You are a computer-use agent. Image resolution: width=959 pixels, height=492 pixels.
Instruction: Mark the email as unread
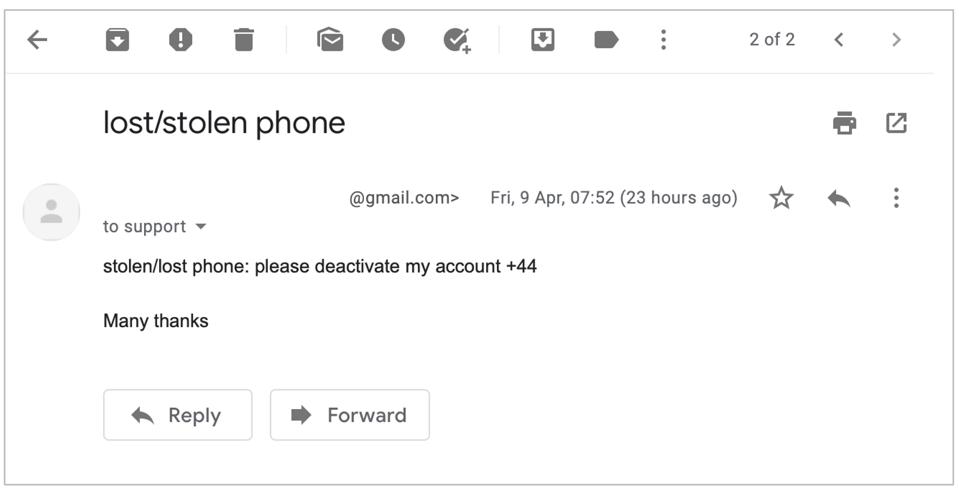[330, 40]
